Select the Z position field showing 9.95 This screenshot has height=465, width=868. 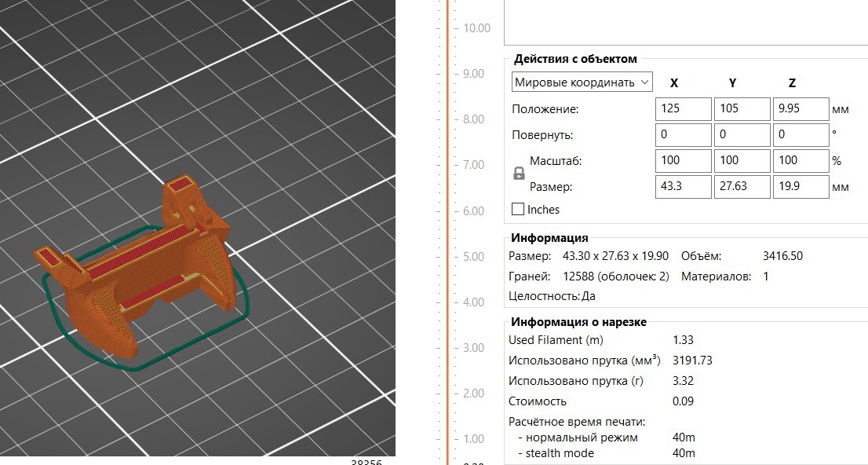click(801, 108)
